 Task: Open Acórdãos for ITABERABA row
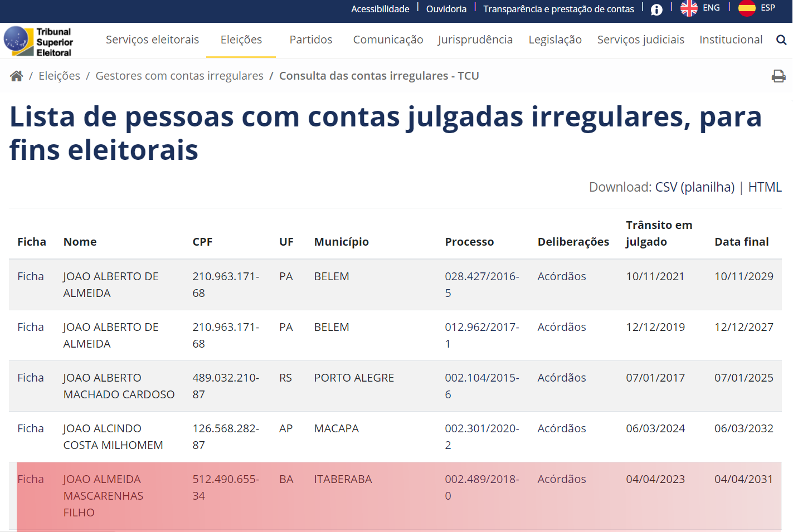click(x=562, y=479)
